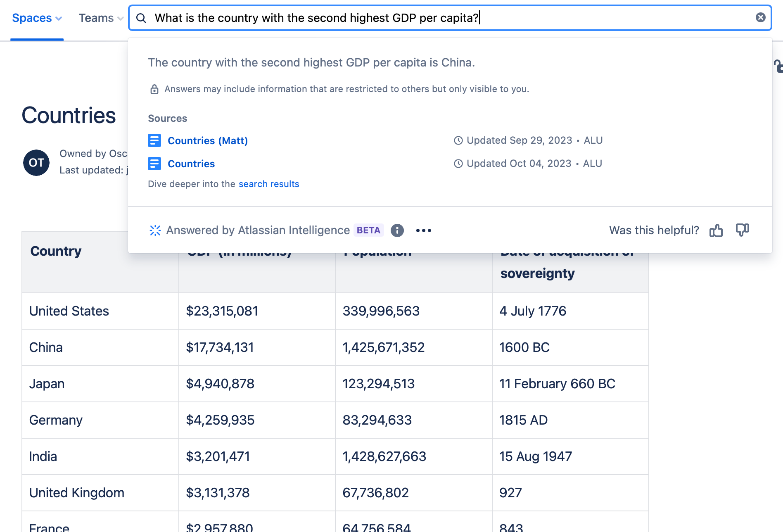Image resolution: width=783 pixels, height=532 pixels.
Task: Expand the Spaces dropdown menu
Action: [37, 18]
